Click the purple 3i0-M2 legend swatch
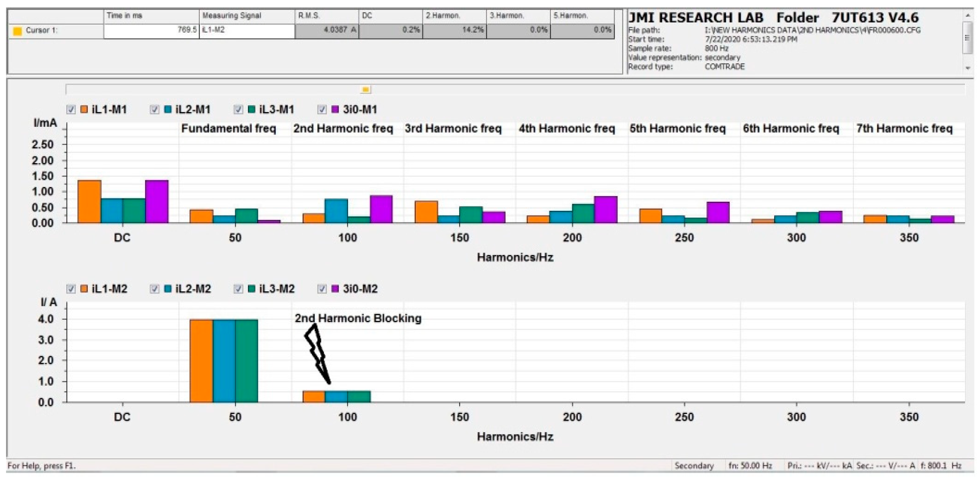The height and width of the screenshot is (479, 980). tap(335, 289)
